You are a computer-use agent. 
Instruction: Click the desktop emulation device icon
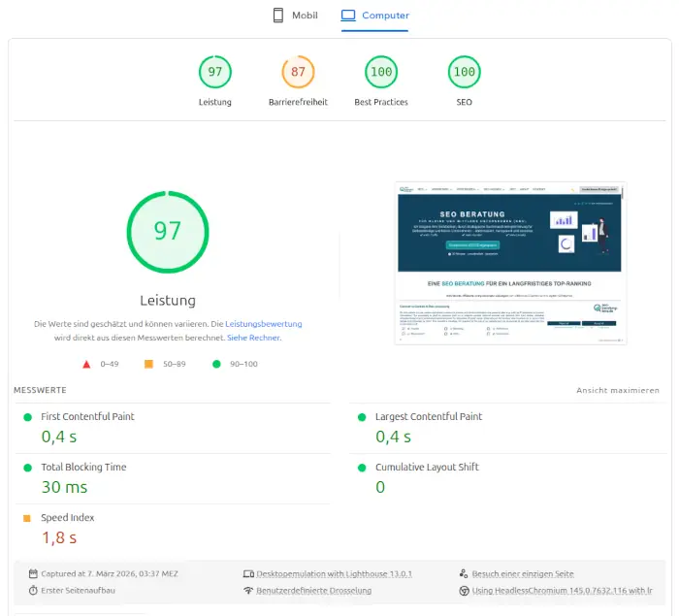248,573
